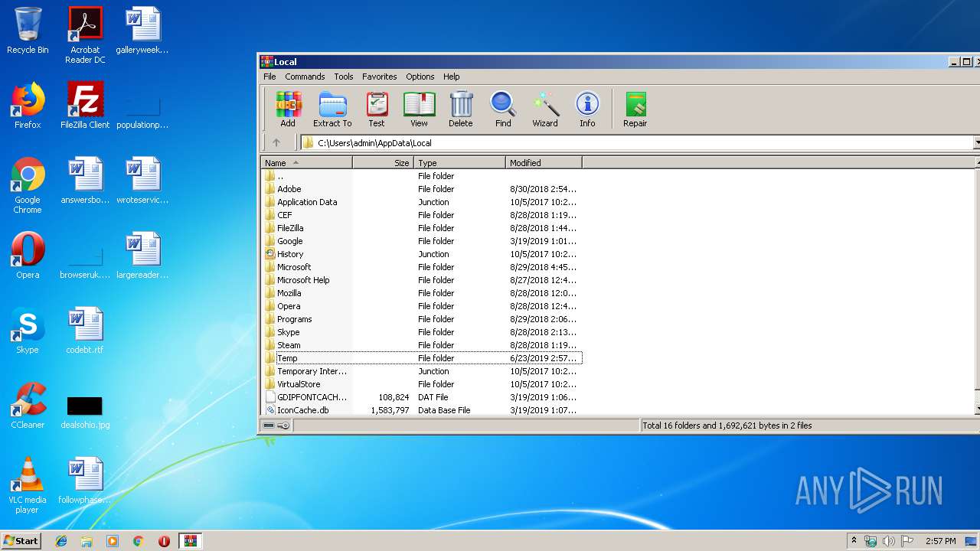
Task: Go up one folder level arrow
Action: coord(276,142)
